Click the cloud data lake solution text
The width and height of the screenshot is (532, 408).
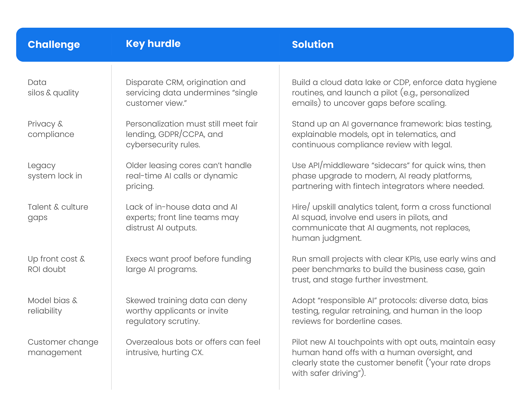pos(394,93)
